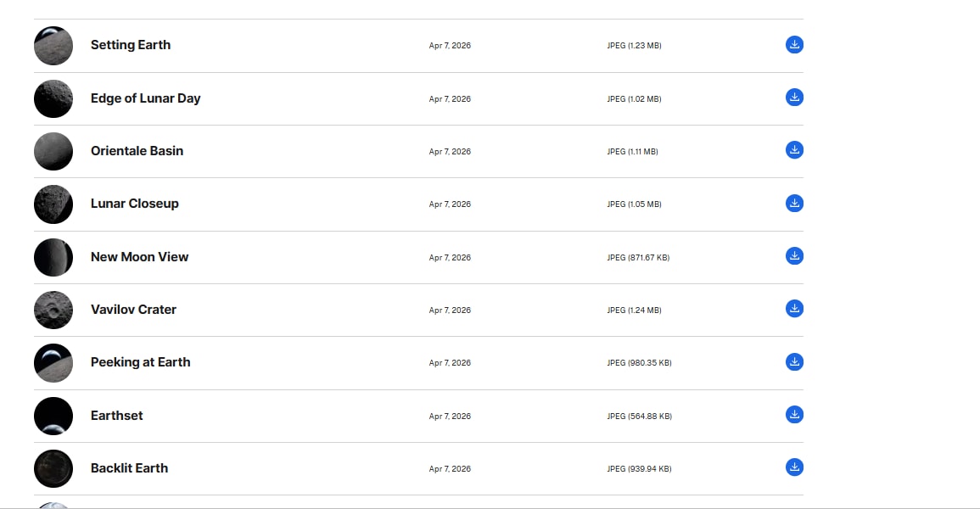Open the Orientale Basin title link

(x=137, y=151)
